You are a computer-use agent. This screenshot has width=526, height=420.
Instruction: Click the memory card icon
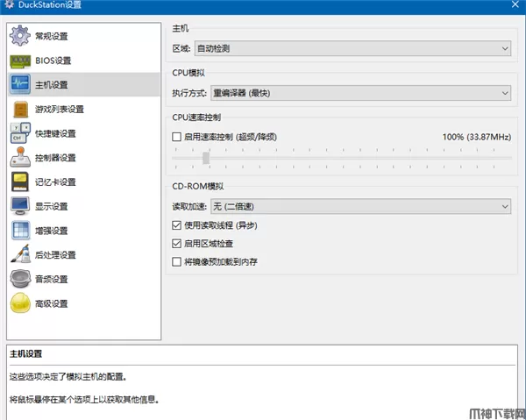point(20,182)
